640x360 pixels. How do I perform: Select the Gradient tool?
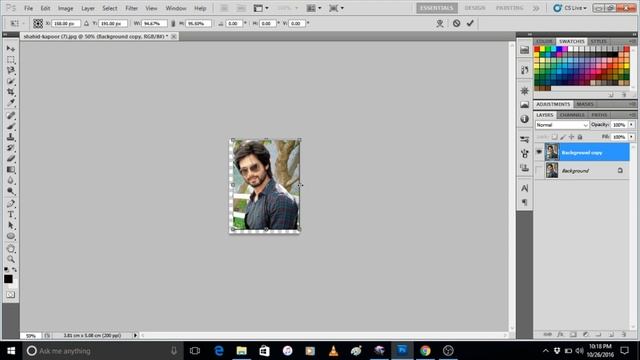click(x=11, y=169)
